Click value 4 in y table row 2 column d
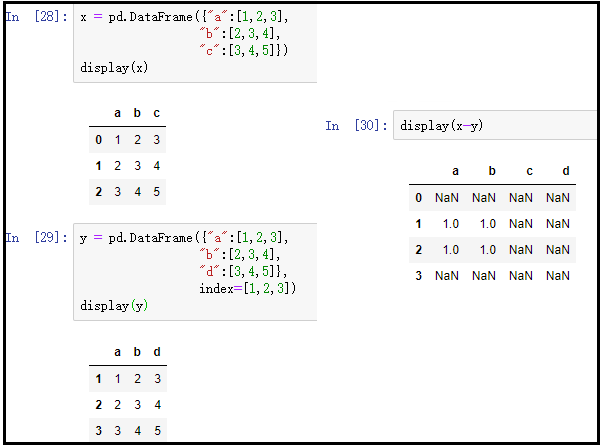This screenshot has width=602, height=447. click(x=157, y=405)
